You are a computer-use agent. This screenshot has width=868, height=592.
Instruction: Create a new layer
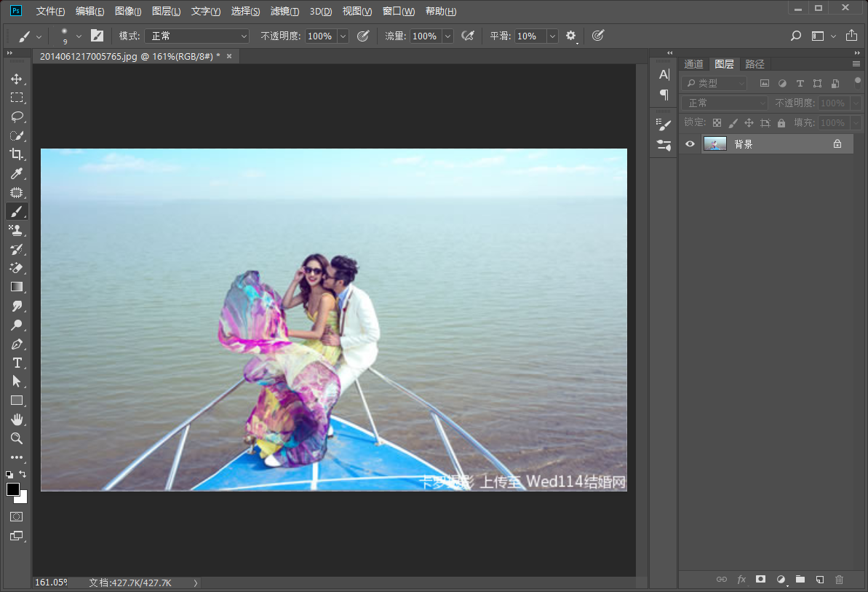point(819,580)
